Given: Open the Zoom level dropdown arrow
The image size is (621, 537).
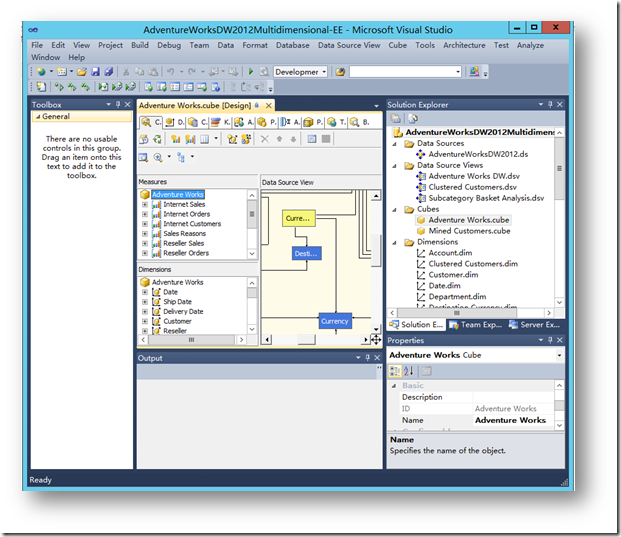Looking at the screenshot, I should pos(169,157).
